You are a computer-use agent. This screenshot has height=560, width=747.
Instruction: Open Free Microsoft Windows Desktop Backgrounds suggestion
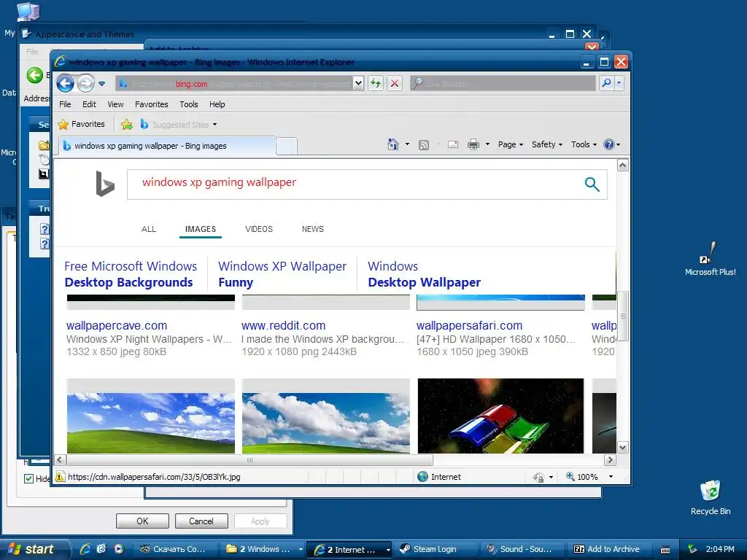coord(131,274)
